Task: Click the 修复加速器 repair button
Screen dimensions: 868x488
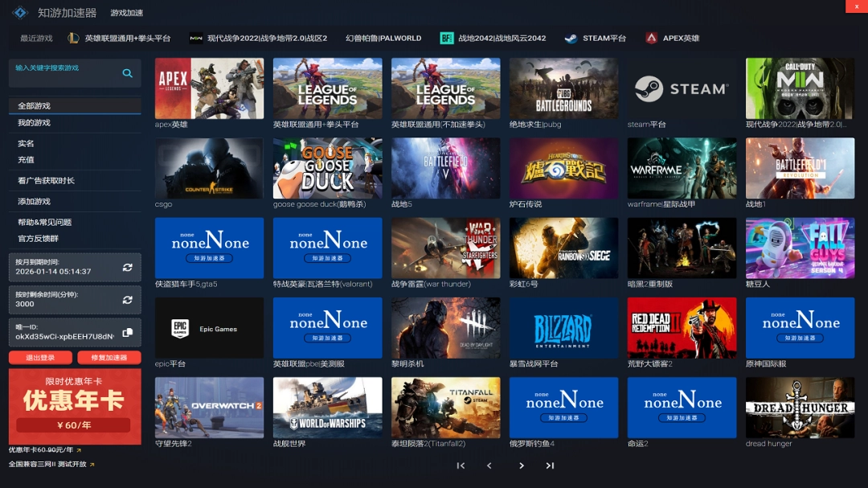Action: point(108,358)
